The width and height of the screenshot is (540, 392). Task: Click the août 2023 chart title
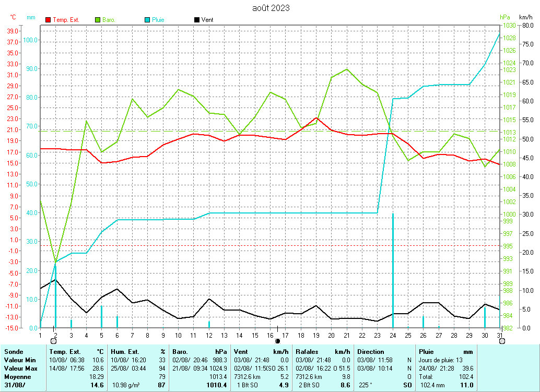point(271,8)
